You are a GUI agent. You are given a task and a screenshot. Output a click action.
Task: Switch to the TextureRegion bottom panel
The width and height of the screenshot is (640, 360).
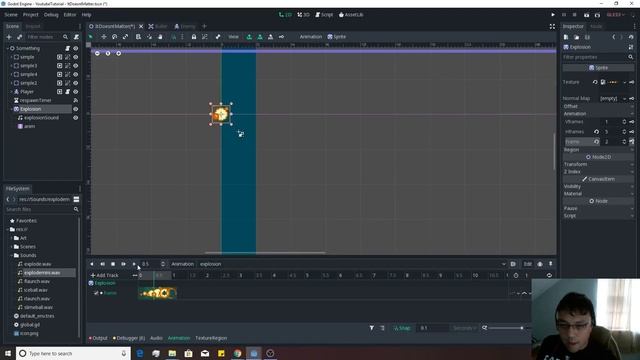pos(211,338)
